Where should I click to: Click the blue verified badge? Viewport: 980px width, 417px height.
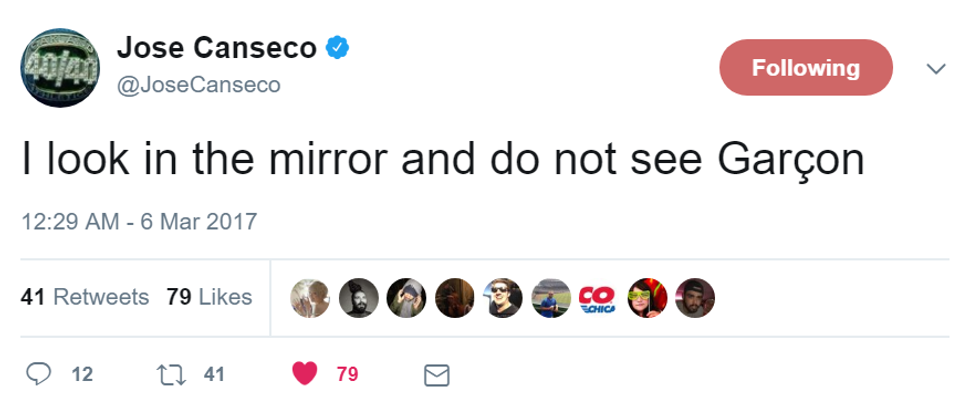340,46
